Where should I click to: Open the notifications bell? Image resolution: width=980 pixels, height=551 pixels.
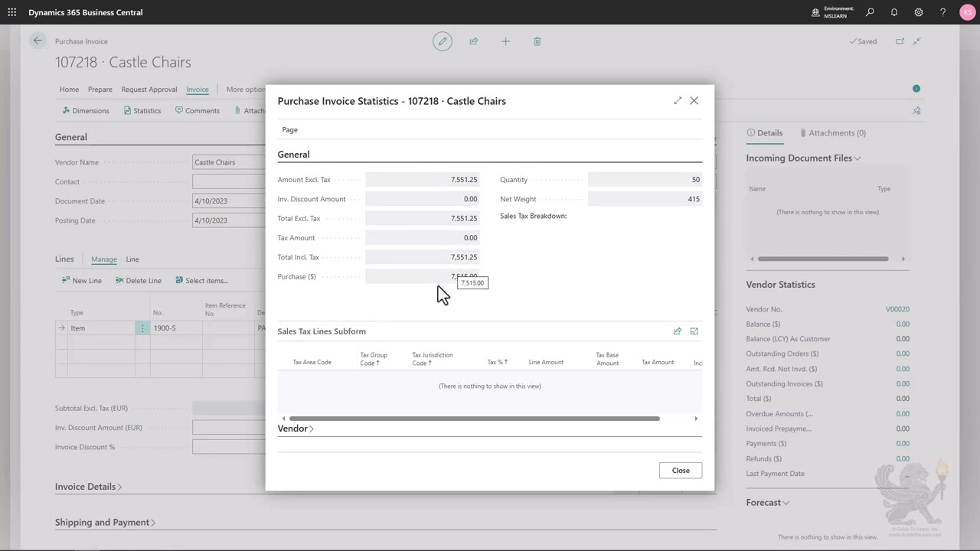(894, 12)
